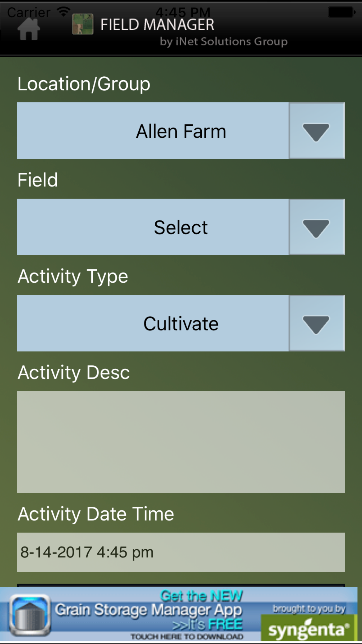362x644 pixels.
Task: Expand the Location/Group dropdown arrow
Action: coord(317,131)
